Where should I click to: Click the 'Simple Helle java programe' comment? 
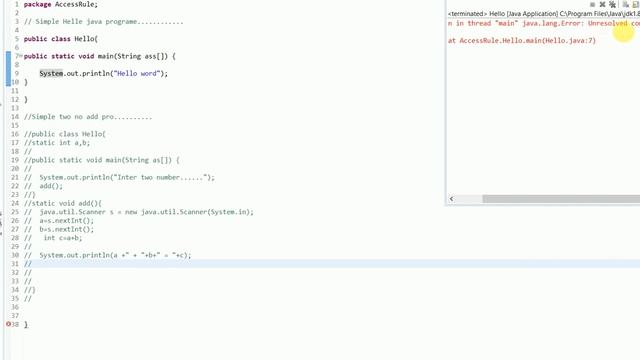pyautogui.click(x=104, y=22)
